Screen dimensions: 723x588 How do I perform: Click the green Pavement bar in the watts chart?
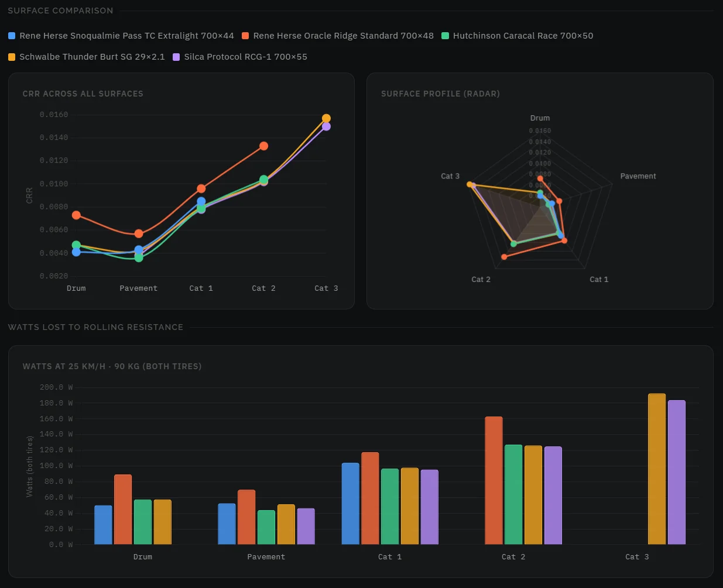266,528
